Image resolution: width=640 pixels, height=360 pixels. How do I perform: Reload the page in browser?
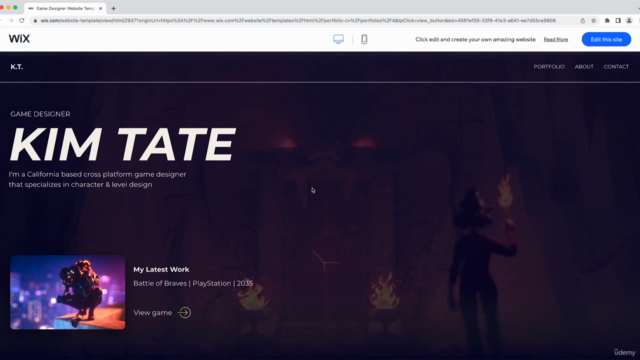[22, 20]
